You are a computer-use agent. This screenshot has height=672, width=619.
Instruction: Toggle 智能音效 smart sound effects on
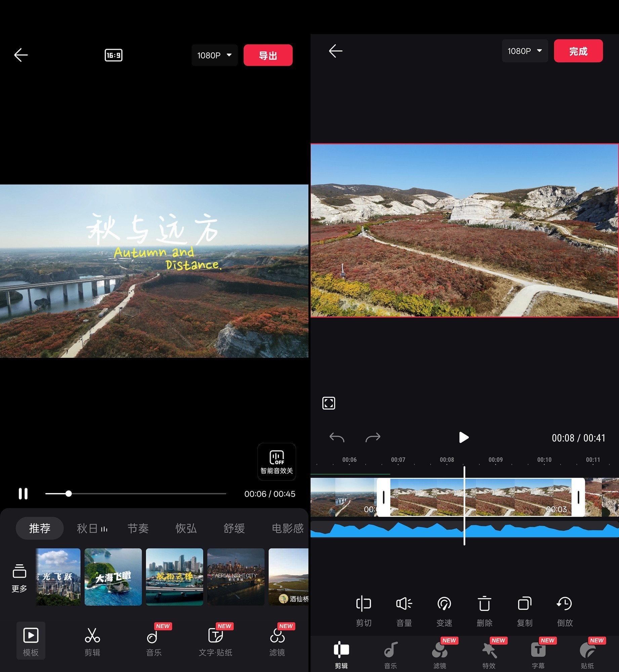(276, 462)
